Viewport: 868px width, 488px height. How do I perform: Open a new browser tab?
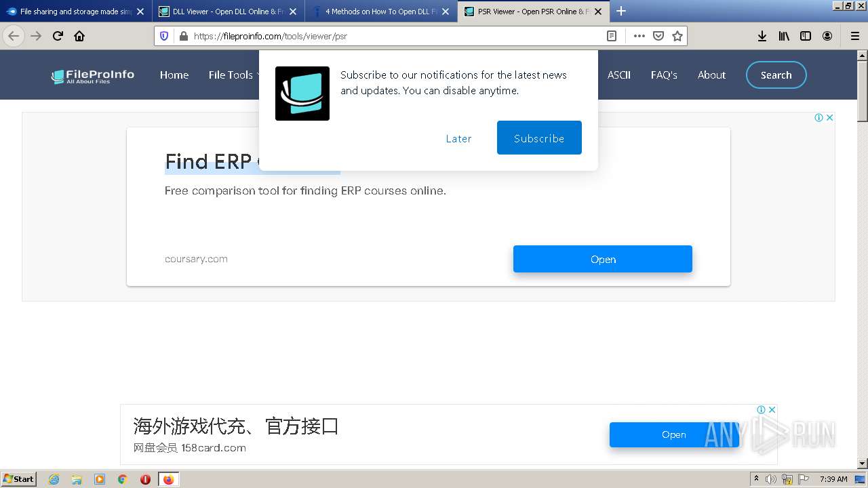[621, 11]
